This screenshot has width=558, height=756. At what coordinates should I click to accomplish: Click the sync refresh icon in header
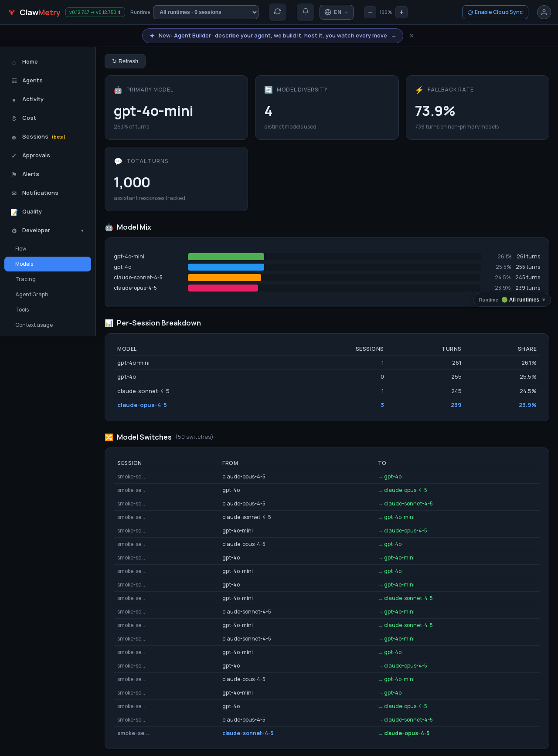pyautogui.click(x=278, y=12)
